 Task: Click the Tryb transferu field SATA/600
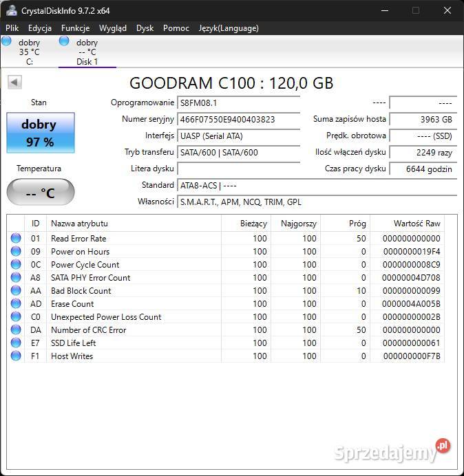point(238,152)
